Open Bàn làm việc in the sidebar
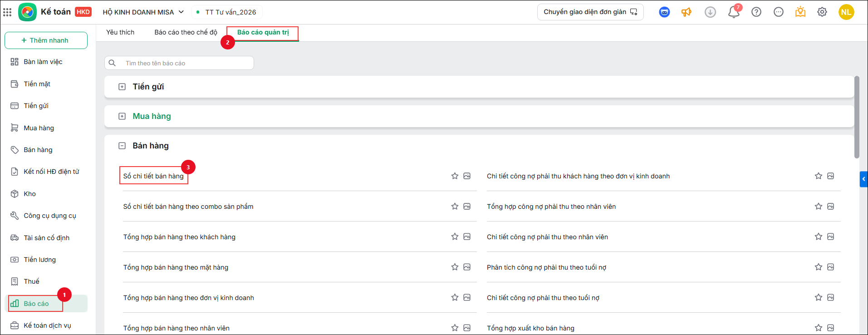The image size is (868, 335). click(46, 62)
